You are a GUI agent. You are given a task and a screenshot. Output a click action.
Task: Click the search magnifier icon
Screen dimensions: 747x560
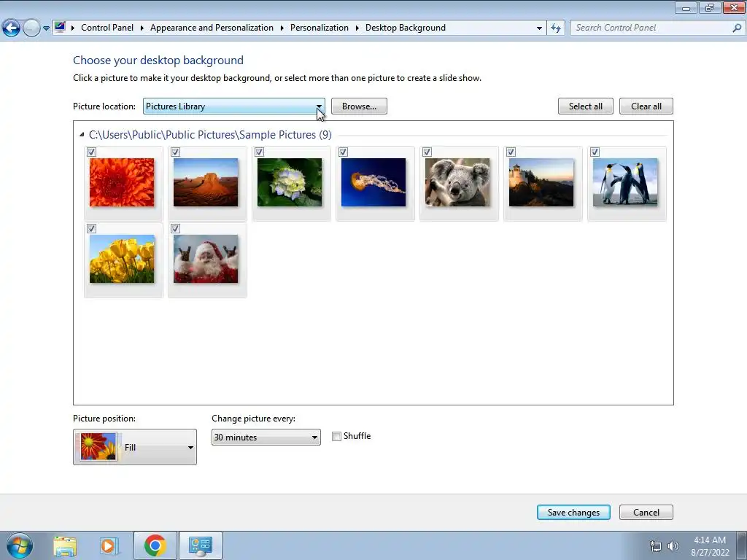coord(737,28)
